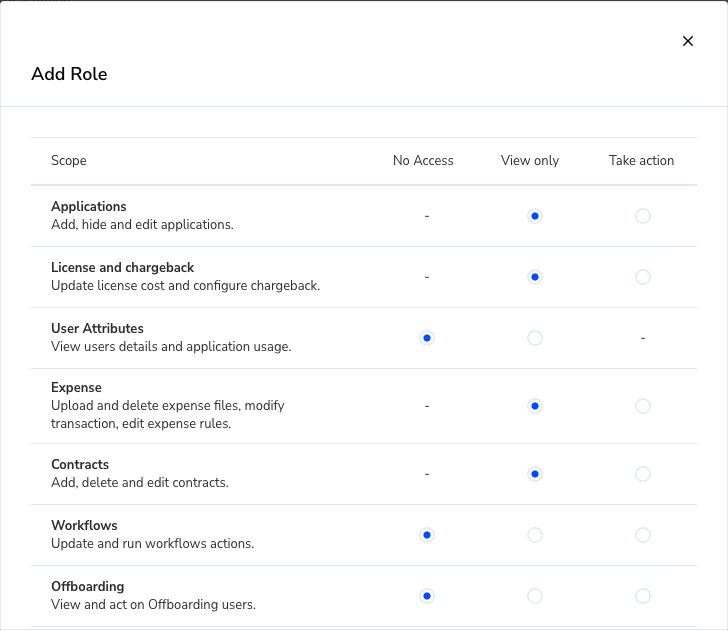Select View only for License and chargeback

(535, 277)
